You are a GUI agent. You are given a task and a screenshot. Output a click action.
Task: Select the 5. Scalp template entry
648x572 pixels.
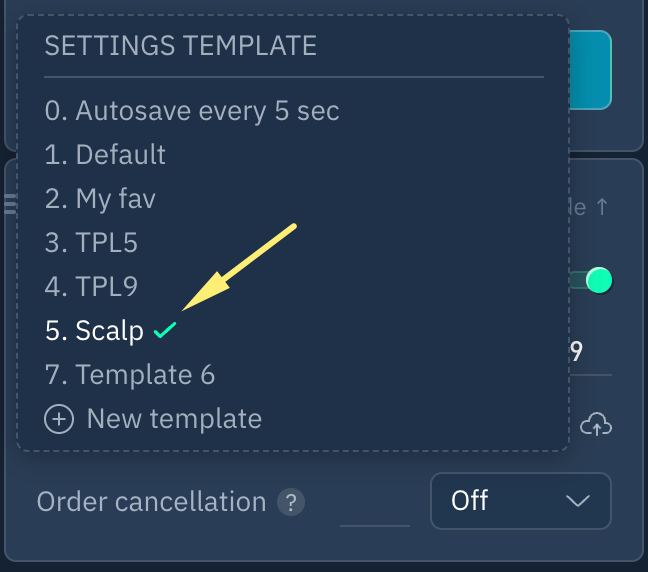(95, 331)
